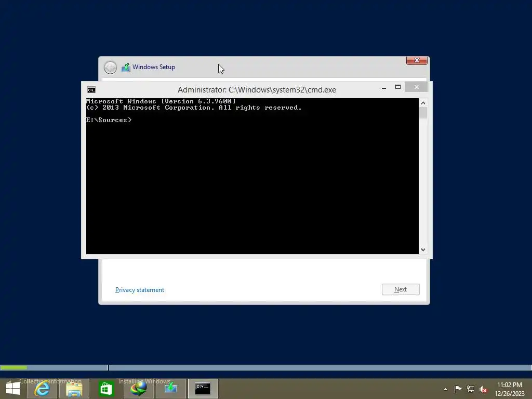532x399 pixels.
Task: Click the cmd vertical scrollbar thumb
Action: [423, 113]
